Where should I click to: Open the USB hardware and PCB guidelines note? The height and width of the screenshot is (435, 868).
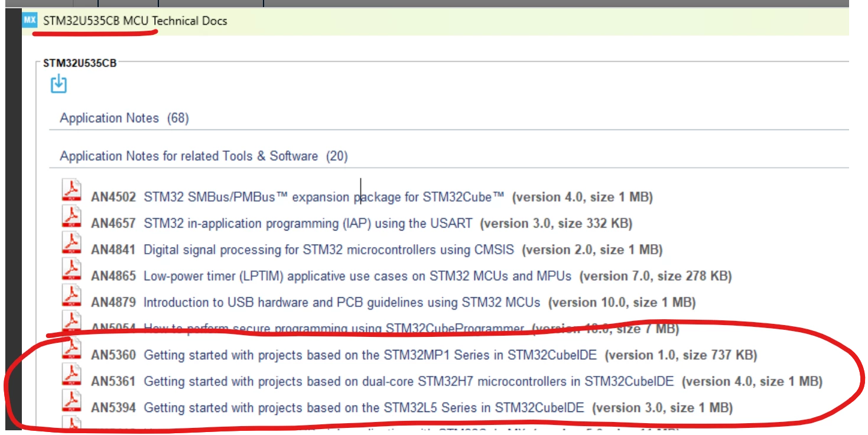click(342, 303)
